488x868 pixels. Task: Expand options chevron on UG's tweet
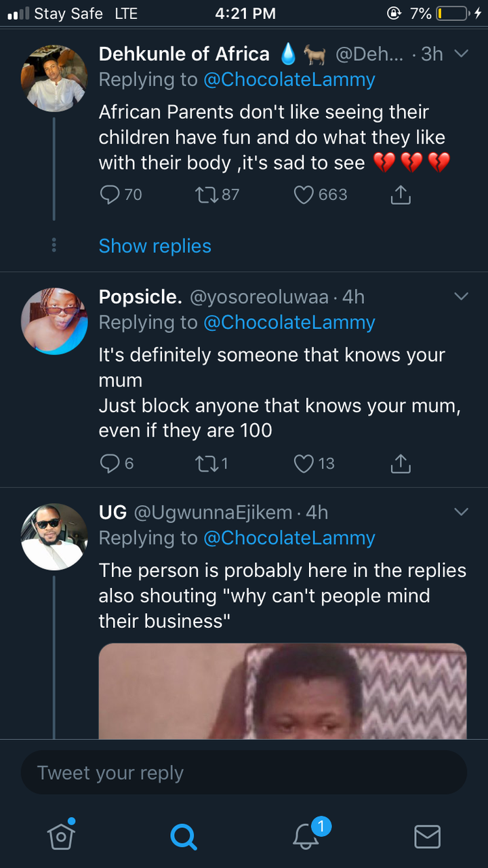coord(461,512)
